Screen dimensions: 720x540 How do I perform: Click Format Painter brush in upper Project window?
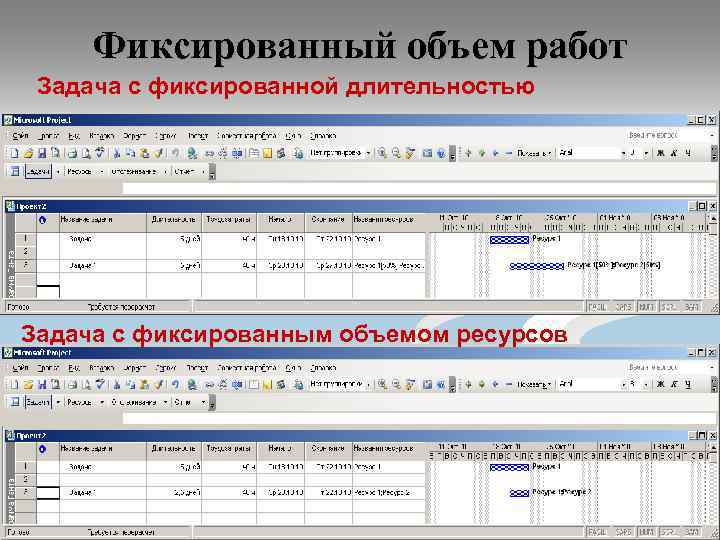pyautogui.click(x=159, y=153)
